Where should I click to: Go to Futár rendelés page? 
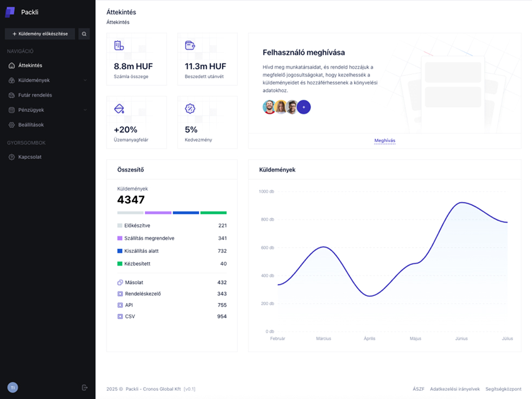(35, 95)
